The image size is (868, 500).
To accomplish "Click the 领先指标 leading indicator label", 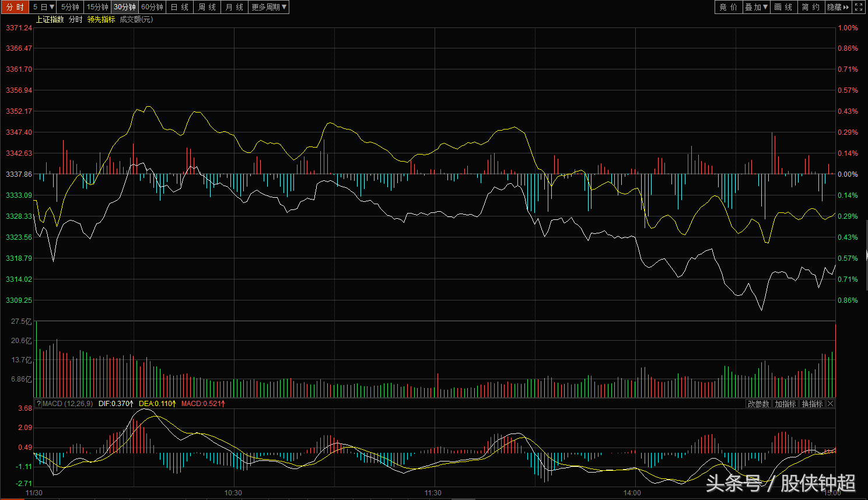I will pyautogui.click(x=101, y=20).
